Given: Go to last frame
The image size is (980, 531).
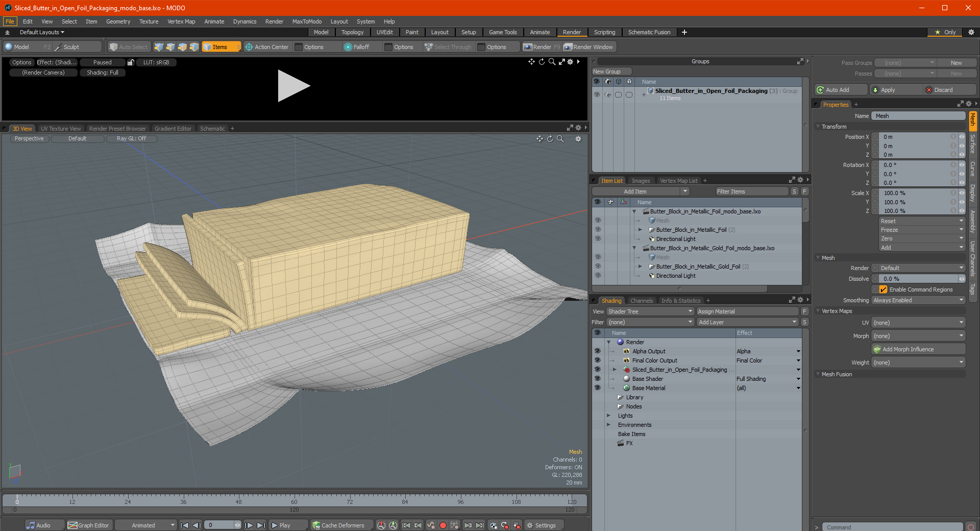Looking at the screenshot, I should [261, 525].
